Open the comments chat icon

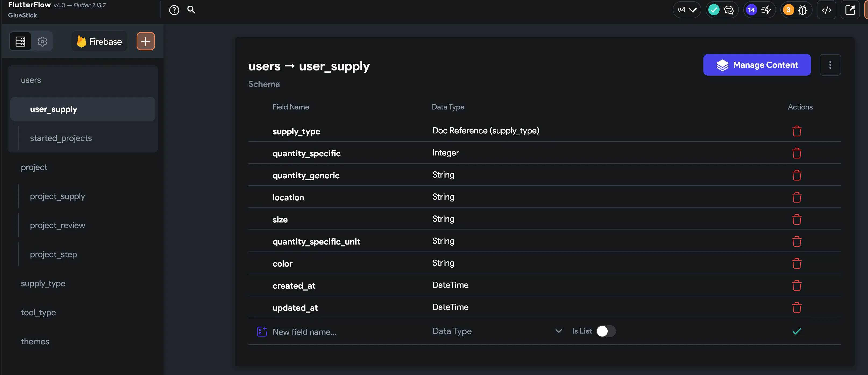pos(729,10)
